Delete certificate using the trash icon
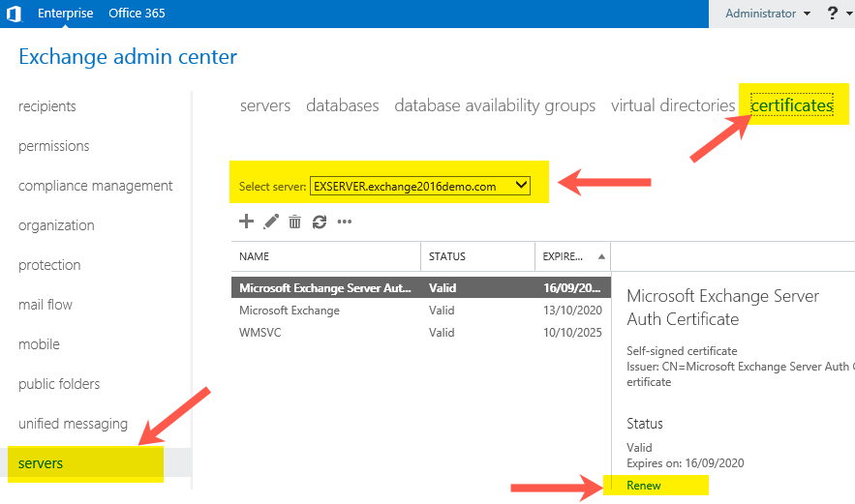This screenshot has height=504, width=855. [x=295, y=222]
